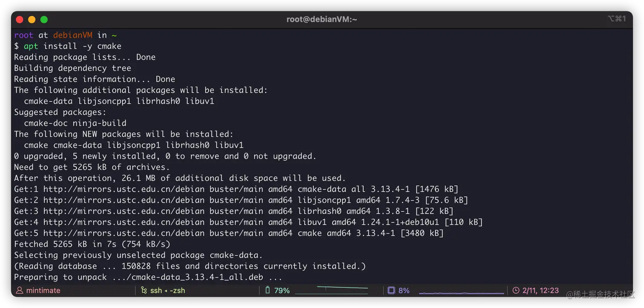Image resolution: width=644 pixels, height=308 pixels.
Task: Click the 'Building dependency tree' line
Action: pos(72,68)
